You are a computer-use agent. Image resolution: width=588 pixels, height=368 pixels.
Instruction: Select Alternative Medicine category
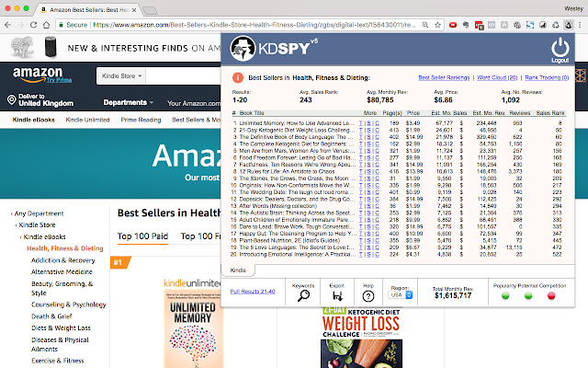[62, 272]
